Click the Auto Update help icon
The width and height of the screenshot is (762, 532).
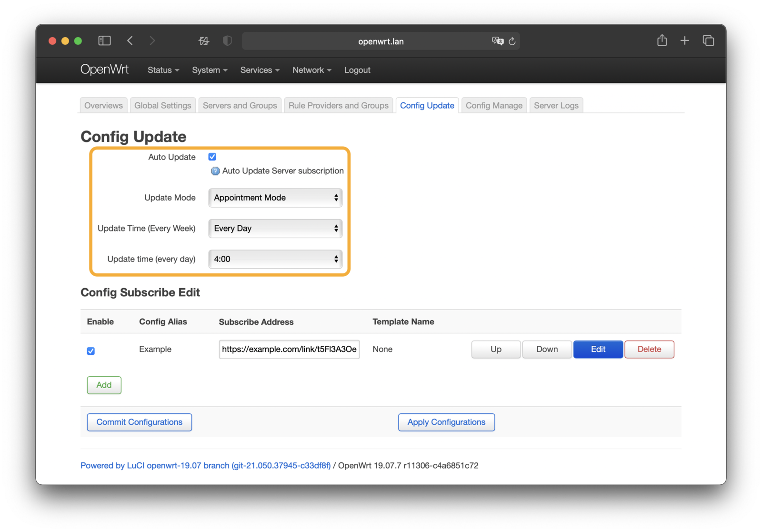[215, 171]
